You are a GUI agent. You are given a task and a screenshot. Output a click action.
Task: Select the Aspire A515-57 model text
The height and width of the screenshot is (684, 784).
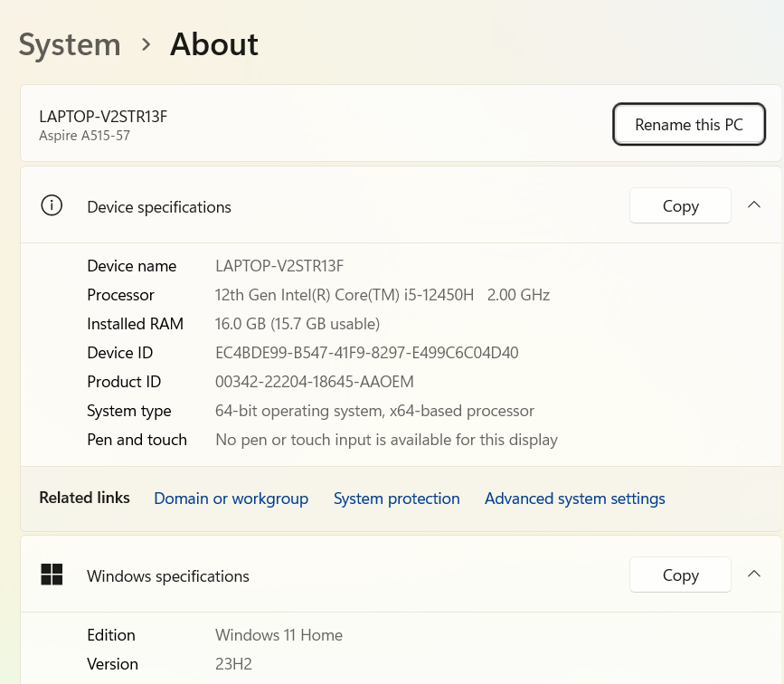pos(84,136)
